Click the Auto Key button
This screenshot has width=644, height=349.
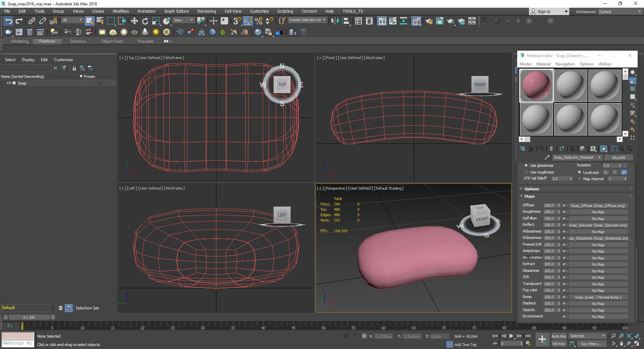[x=559, y=336]
